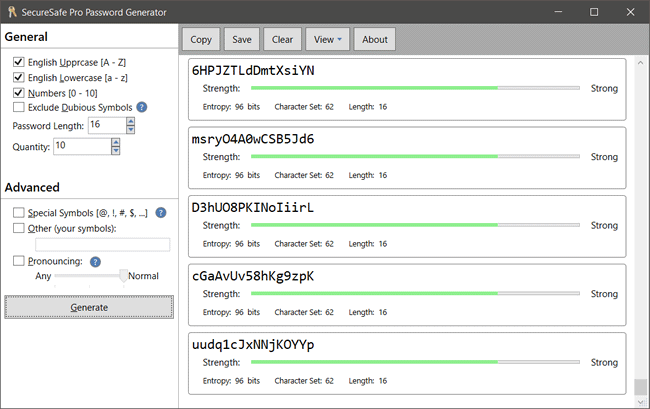This screenshot has height=409, width=650.
Task: Show help for the Pronouncing option
Action: [x=96, y=261]
